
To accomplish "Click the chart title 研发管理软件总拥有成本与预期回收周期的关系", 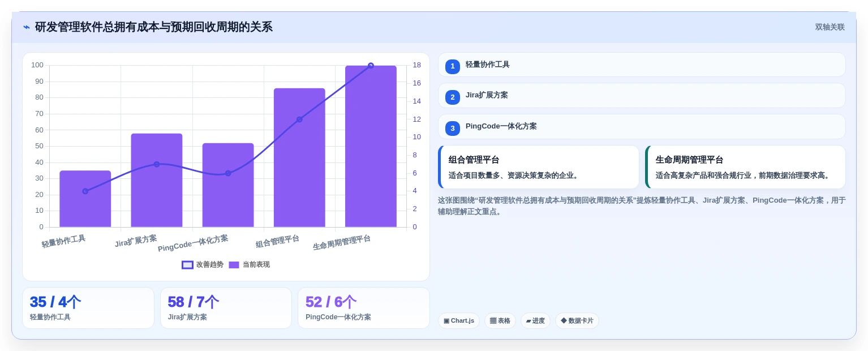I will [x=154, y=27].
